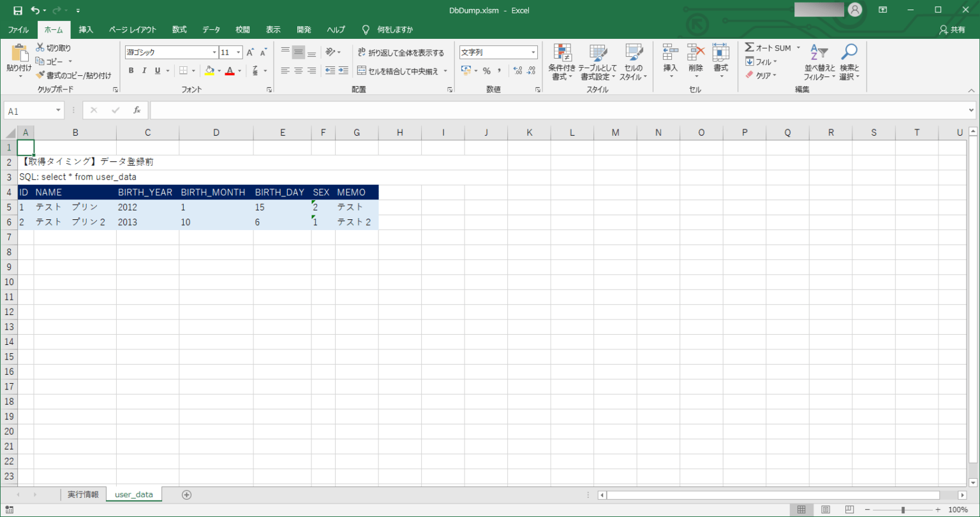The width and height of the screenshot is (980, 517).
Task: Click the Paste (貼り付け) clipboard icon
Action: [19, 52]
